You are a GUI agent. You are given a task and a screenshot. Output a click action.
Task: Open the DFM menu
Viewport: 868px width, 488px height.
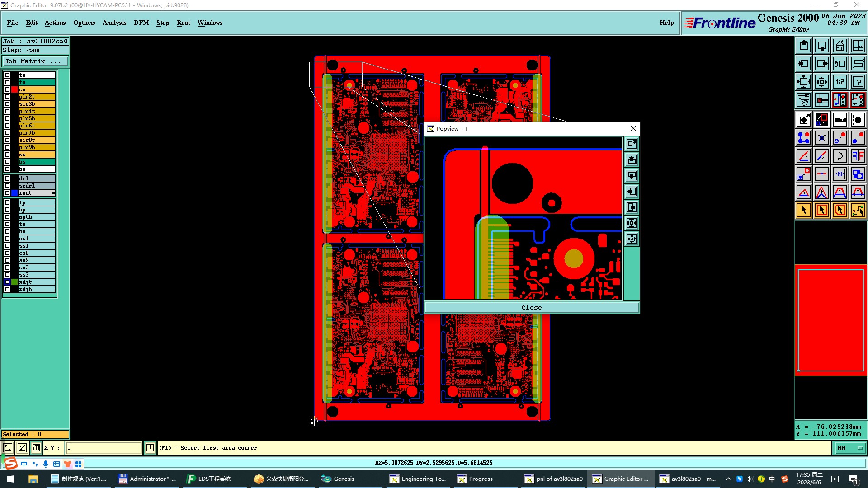coord(141,23)
